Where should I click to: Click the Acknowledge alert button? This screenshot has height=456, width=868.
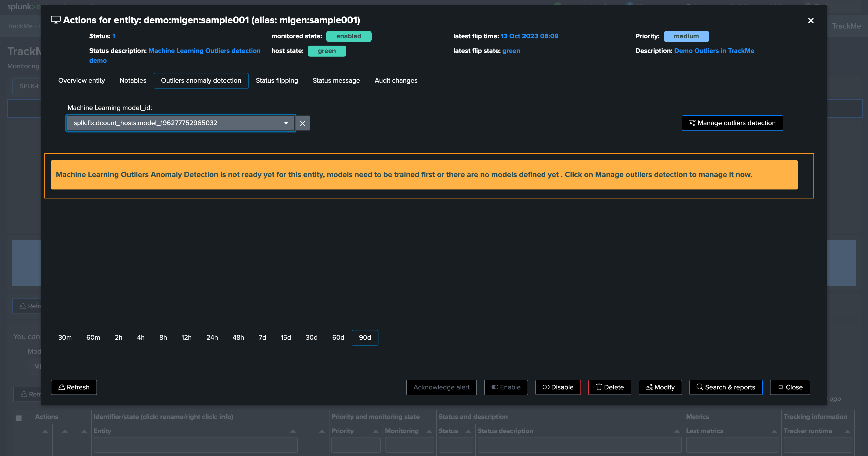coord(441,387)
